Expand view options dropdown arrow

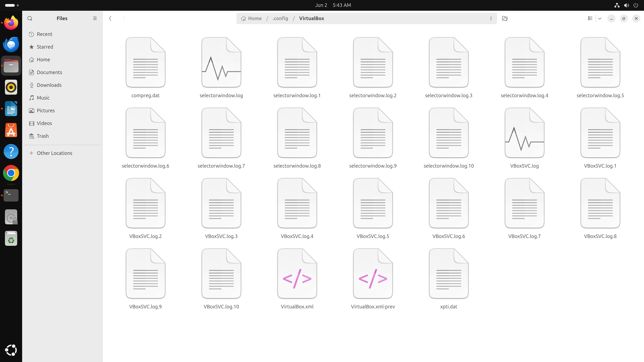(600, 18)
